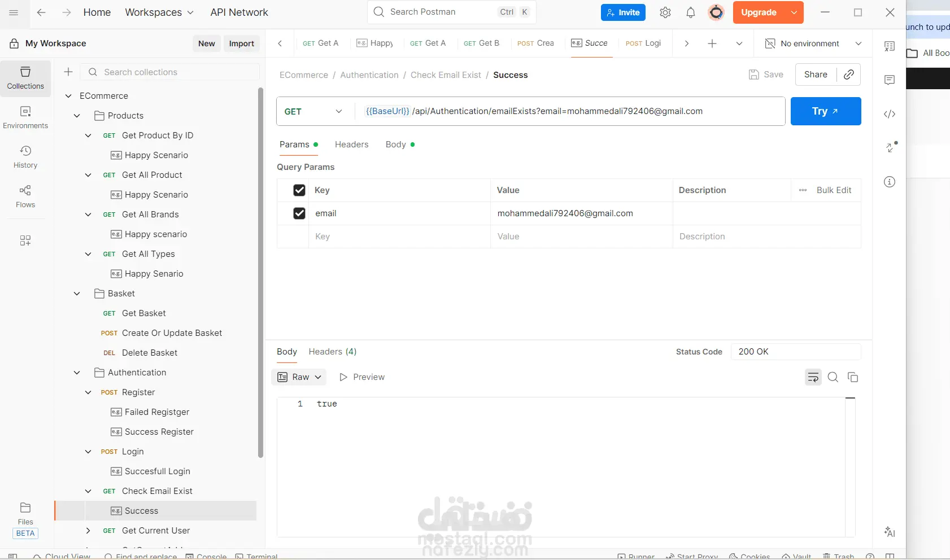Screen dimensions: 950x560
Task: Open the Postbot AI assistant icon
Action: coord(890,532)
